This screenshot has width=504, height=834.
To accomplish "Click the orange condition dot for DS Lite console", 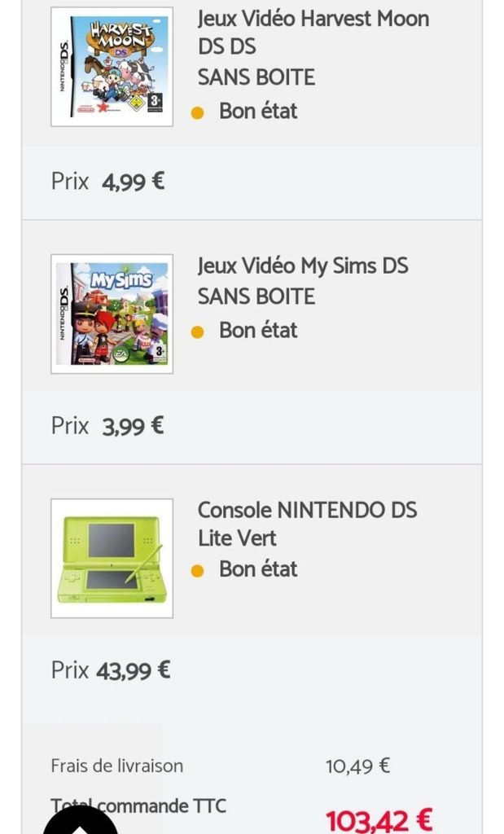I will click(x=197, y=570).
